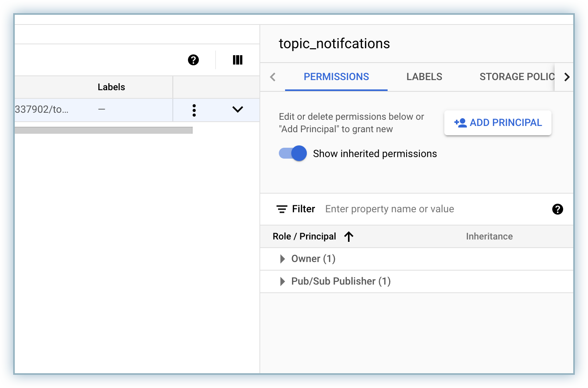The height and width of the screenshot is (388, 588).
Task: Toggle Show inherited permissions switch
Action: 293,154
